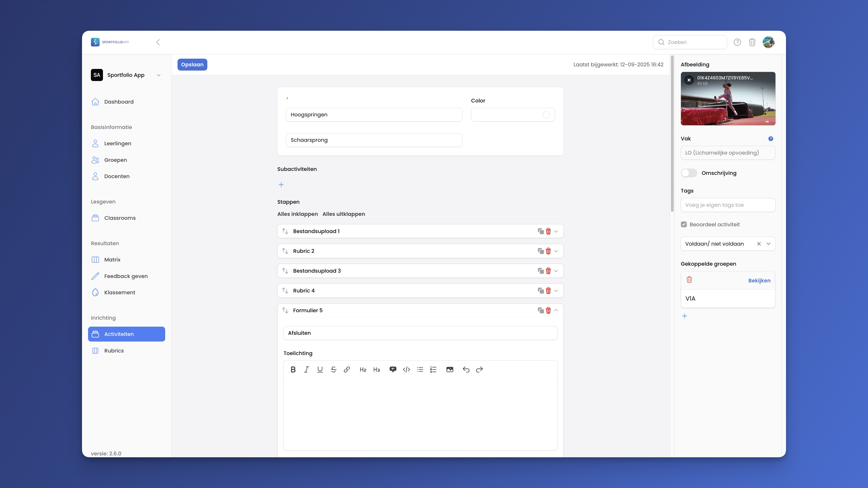Add a subactiviteit with plus icon

[281, 185]
